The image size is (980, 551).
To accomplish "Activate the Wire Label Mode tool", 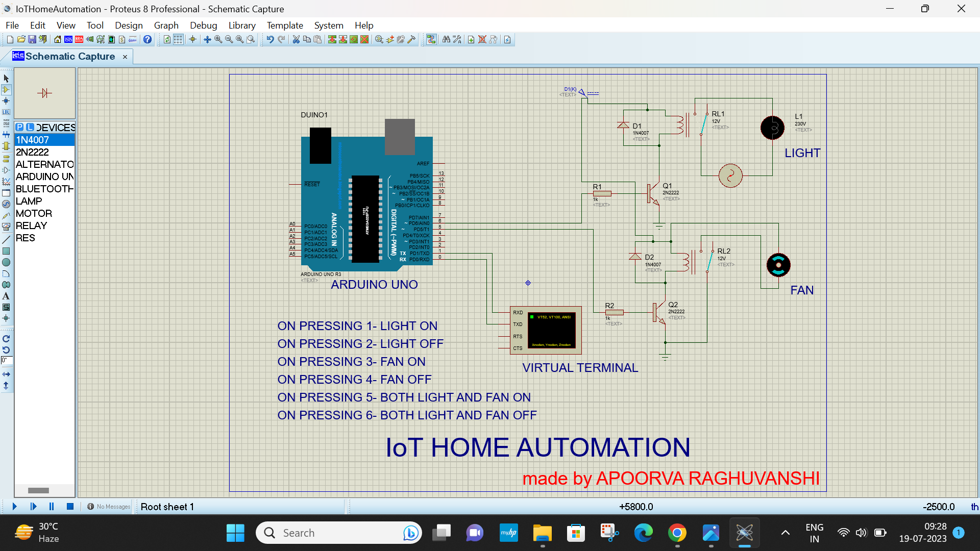I will coord(6,112).
